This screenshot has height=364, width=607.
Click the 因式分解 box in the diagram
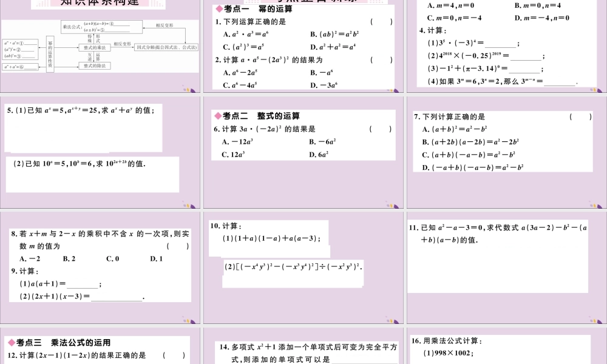[x=166, y=47]
